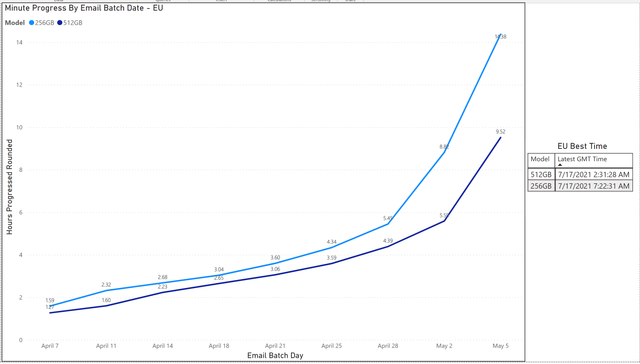The image size is (640, 364).
Task: Click the 512GB legend color dot
Action: tap(60, 23)
